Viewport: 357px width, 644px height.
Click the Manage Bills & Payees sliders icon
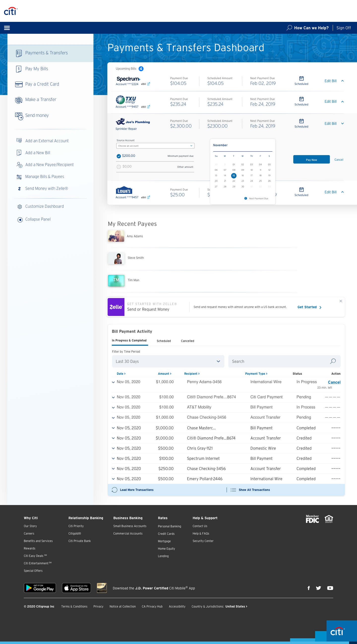click(19, 177)
